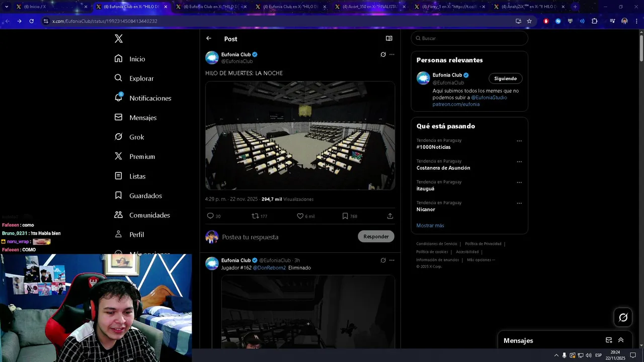Open Política de Privacidad footer link

pos(483,244)
